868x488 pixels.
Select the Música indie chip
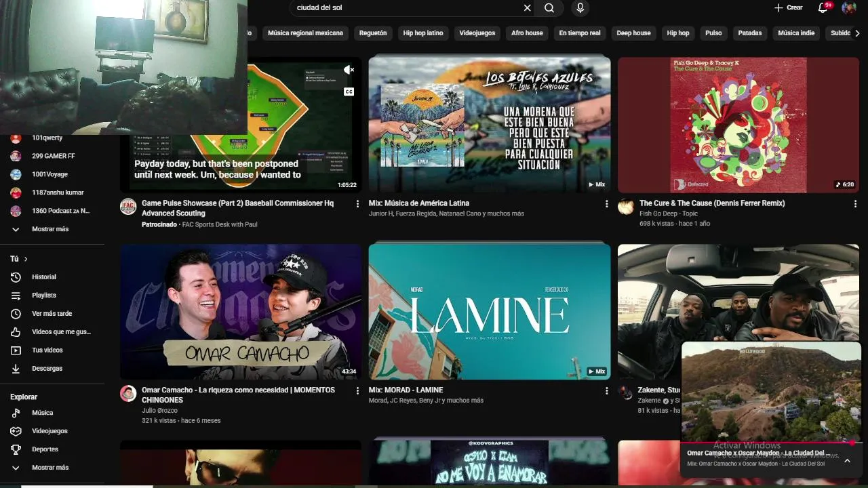[796, 33]
